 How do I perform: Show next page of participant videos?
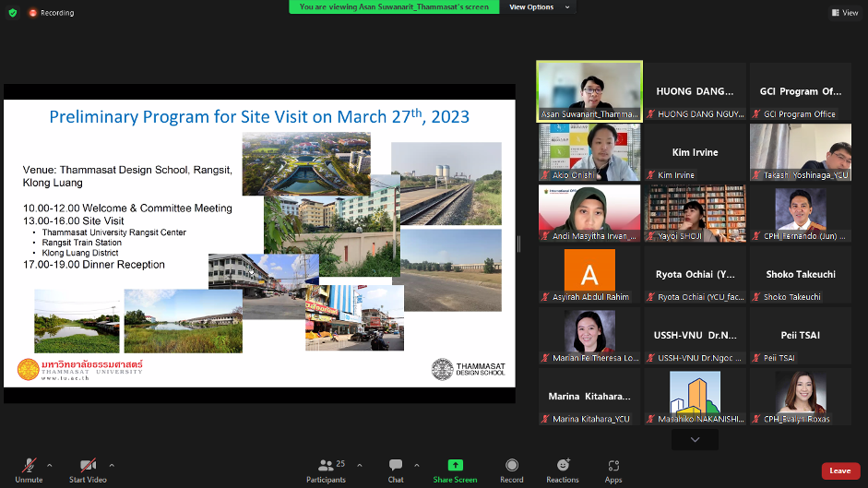coord(695,440)
